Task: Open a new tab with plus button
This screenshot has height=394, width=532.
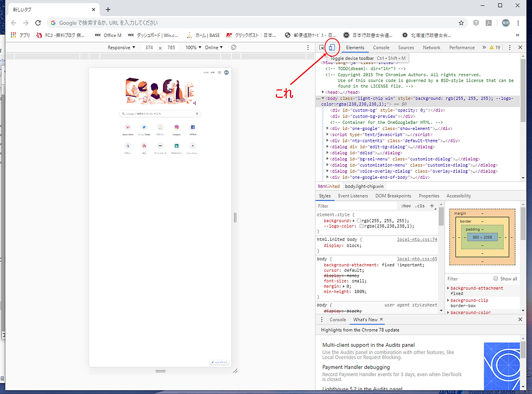Action: click(108, 10)
